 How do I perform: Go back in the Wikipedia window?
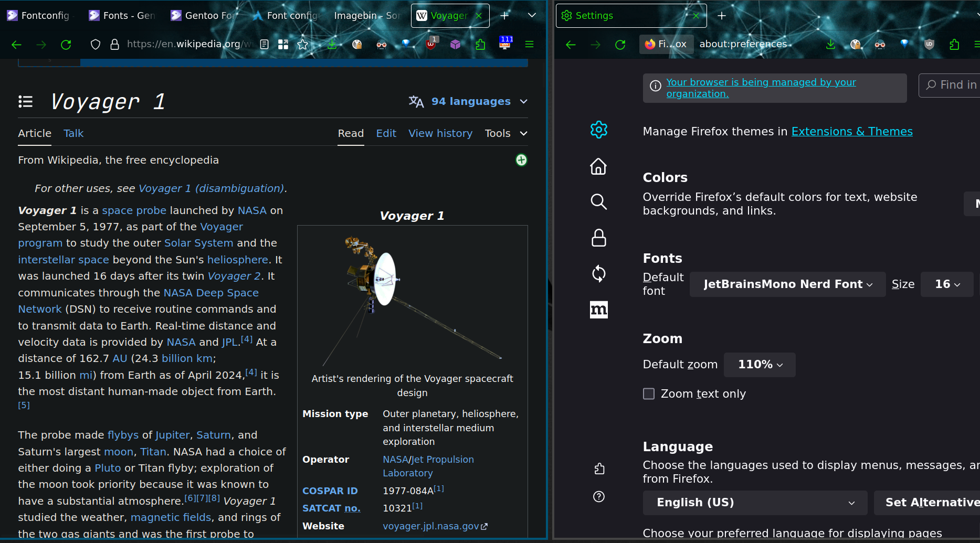(x=16, y=45)
